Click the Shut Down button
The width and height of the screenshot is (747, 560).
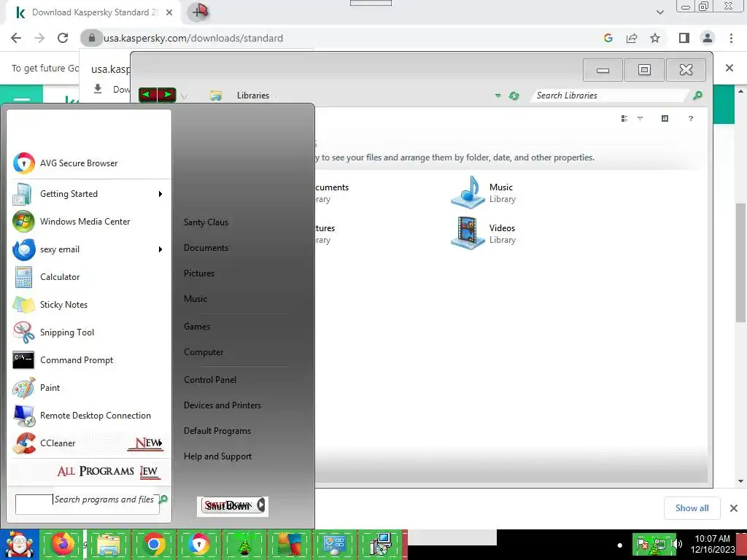point(228,506)
